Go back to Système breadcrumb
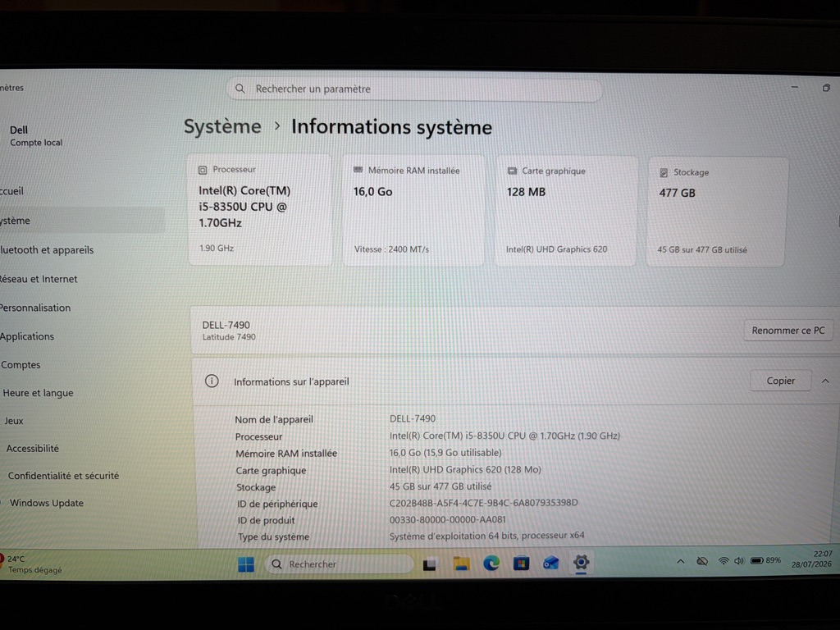 click(x=222, y=126)
